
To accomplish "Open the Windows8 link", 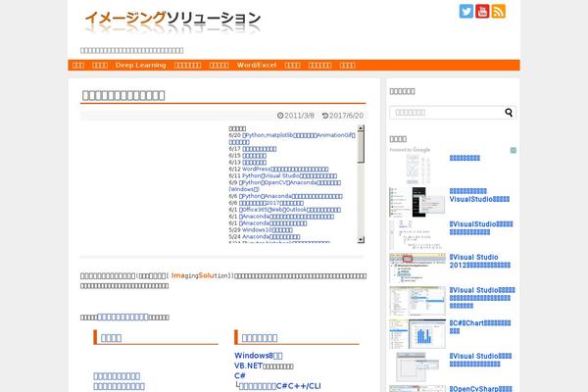I will coord(259,356).
